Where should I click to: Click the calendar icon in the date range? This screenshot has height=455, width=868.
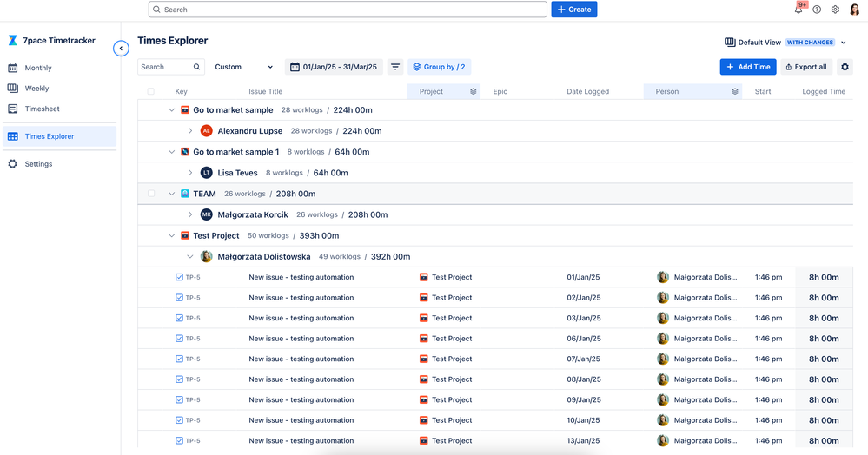tap(295, 67)
